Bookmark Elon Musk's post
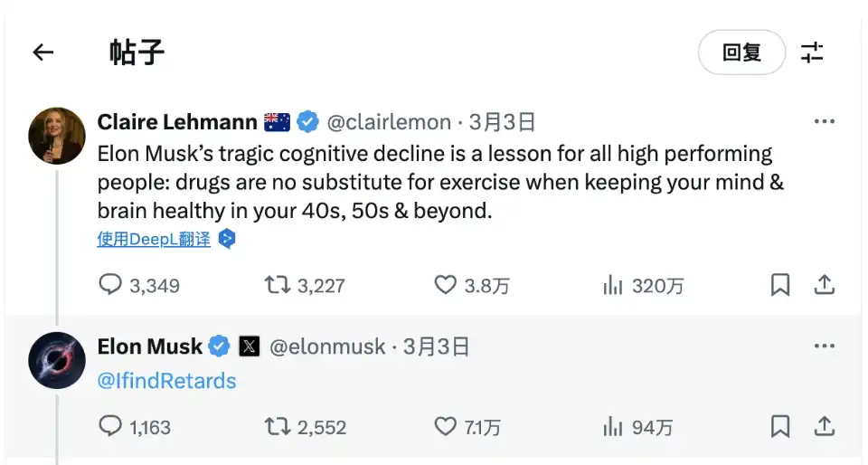 pyautogui.click(x=779, y=426)
